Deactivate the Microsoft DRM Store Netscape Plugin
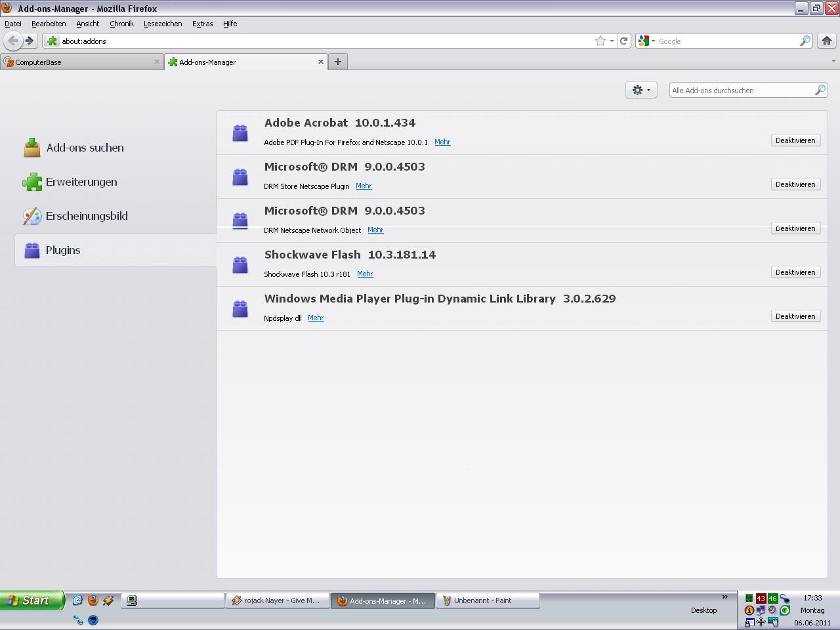The image size is (840, 630). 795,184
